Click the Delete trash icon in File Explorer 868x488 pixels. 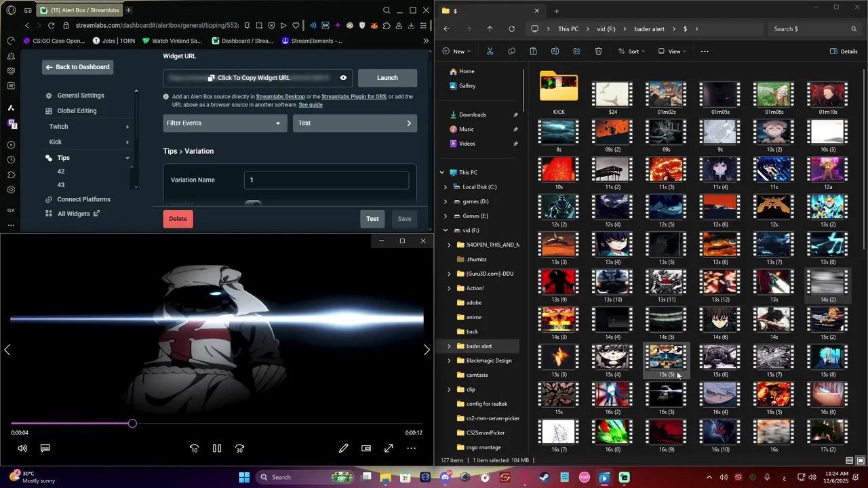598,52
